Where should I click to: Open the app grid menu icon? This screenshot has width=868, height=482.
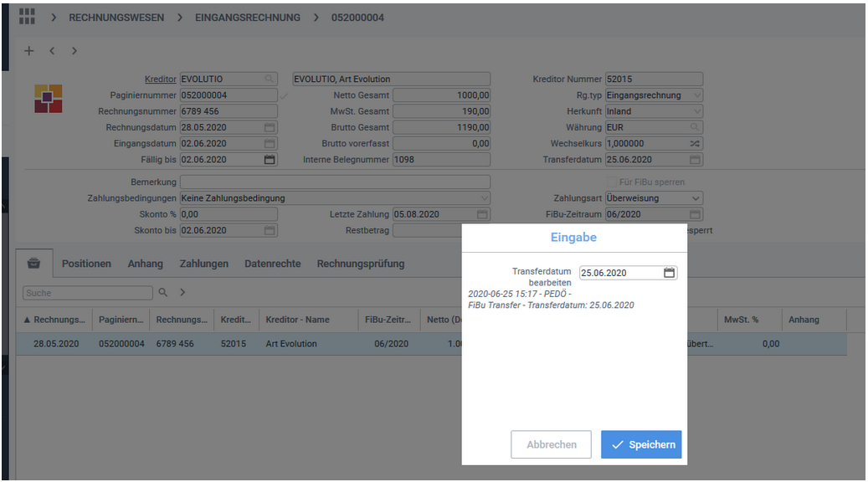27,16
